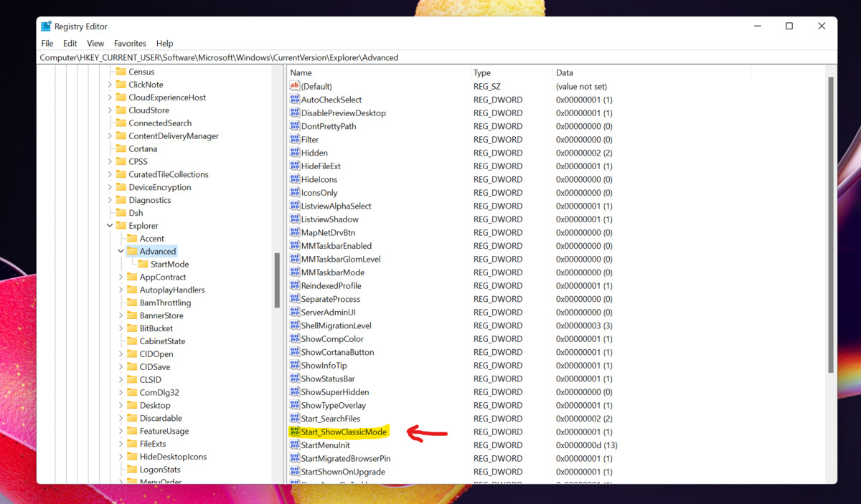This screenshot has height=504, width=861.
Task: Collapse the Advanced key node
Action: tap(121, 252)
